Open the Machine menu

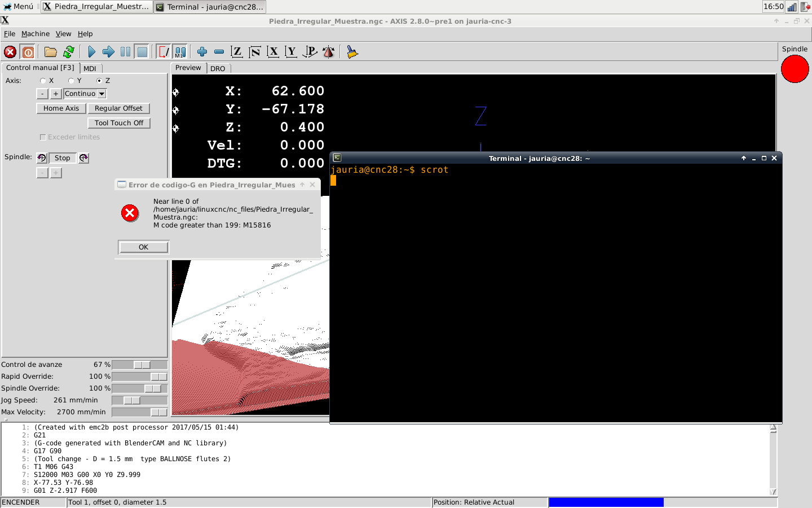point(35,34)
